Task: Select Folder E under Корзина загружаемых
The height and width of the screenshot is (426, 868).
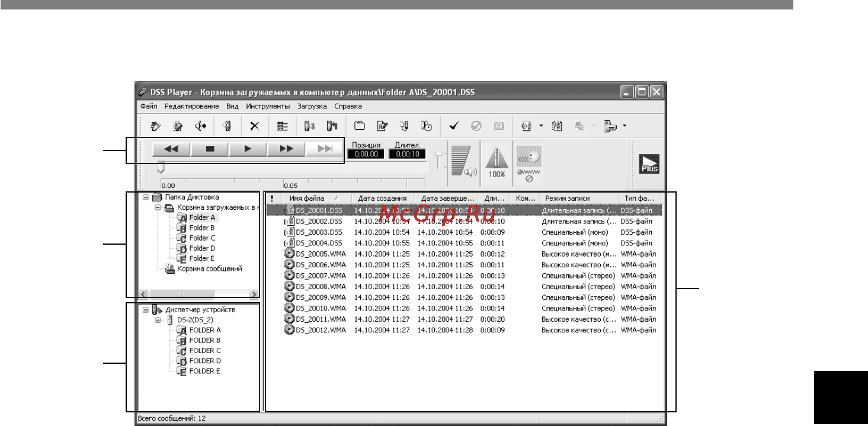Action: point(202,258)
